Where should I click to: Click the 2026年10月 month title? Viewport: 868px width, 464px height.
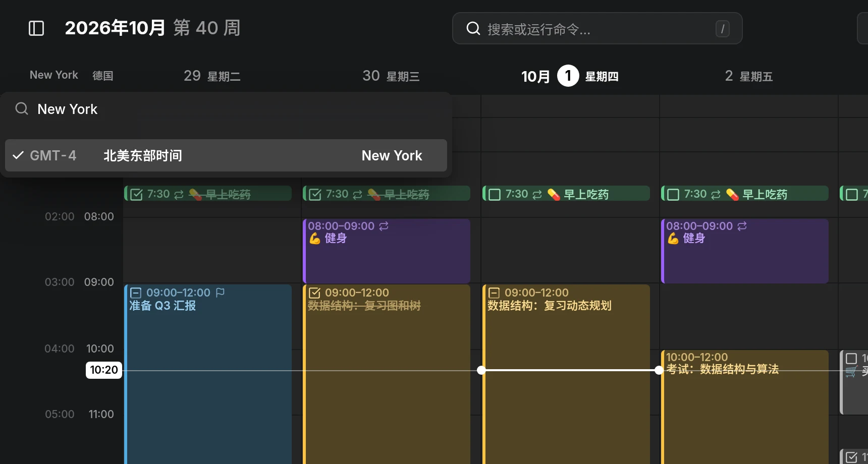[x=115, y=28]
